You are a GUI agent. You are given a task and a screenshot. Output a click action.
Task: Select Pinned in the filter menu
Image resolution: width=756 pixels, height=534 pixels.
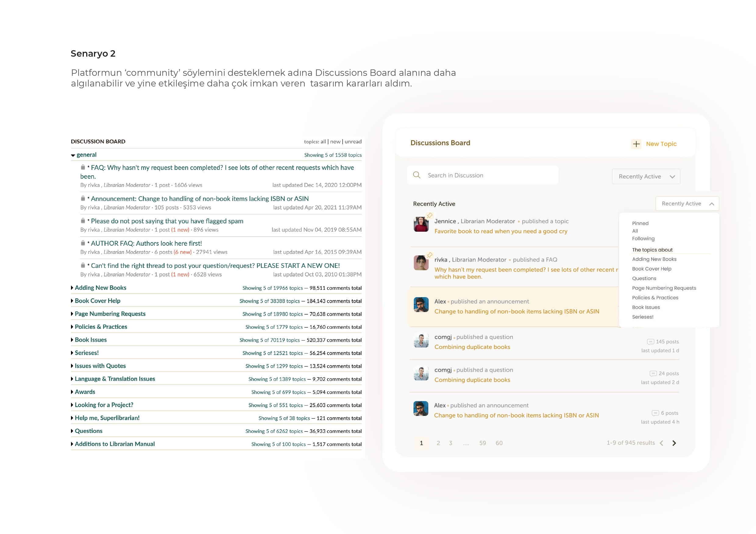pyautogui.click(x=640, y=223)
